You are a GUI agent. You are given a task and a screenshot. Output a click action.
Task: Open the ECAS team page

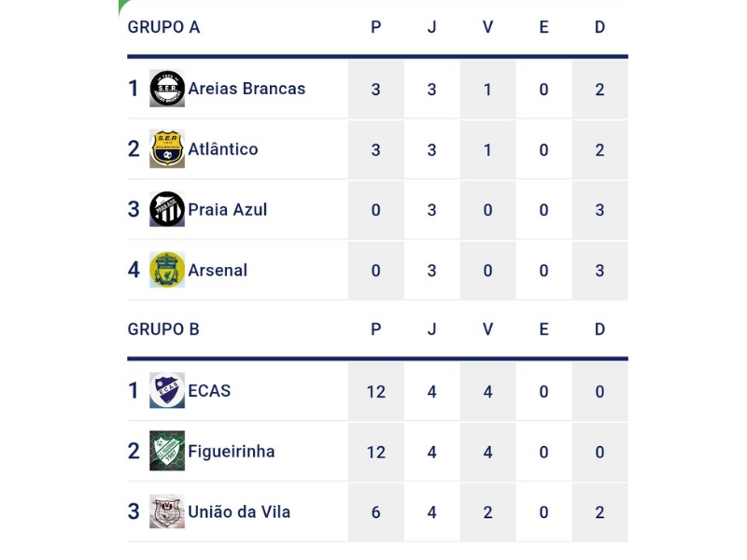[209, 390]
